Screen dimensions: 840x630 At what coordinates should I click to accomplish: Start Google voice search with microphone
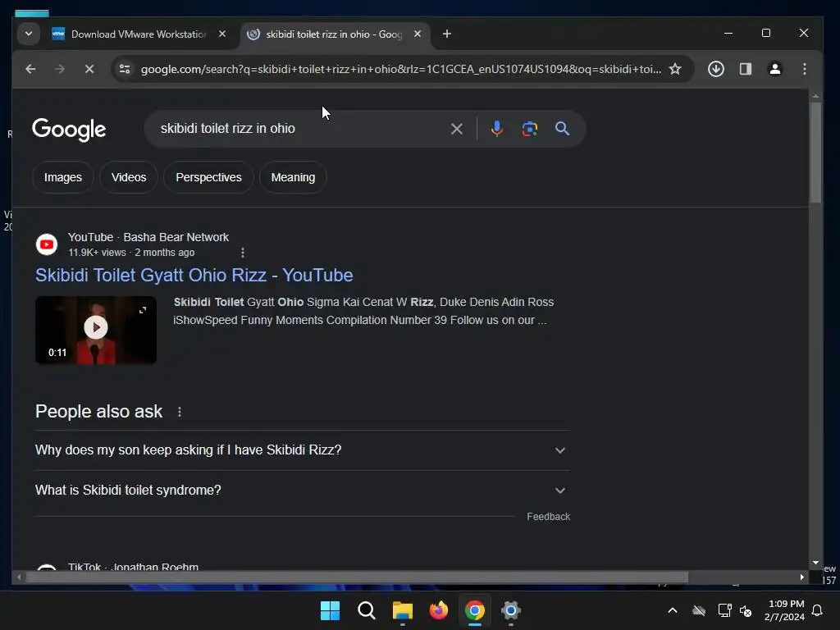coord(496,129)
